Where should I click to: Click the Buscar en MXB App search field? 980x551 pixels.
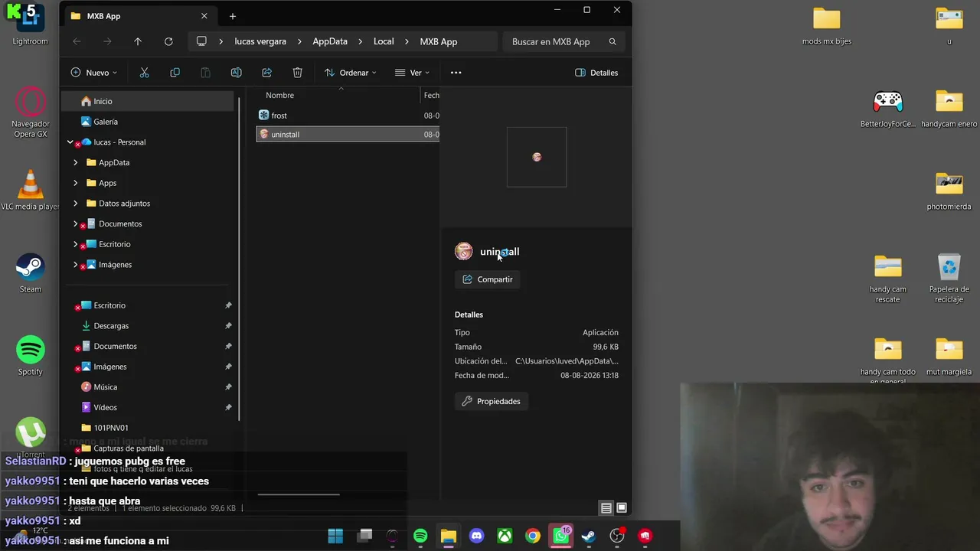[x=564, y=41]
